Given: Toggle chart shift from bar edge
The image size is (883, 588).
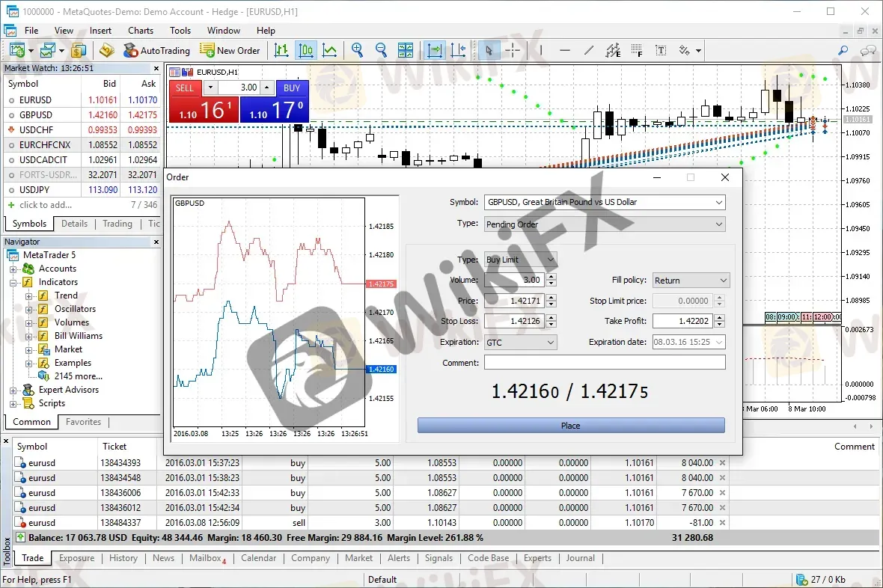Looking at the screenshot, I should [459, 50].
